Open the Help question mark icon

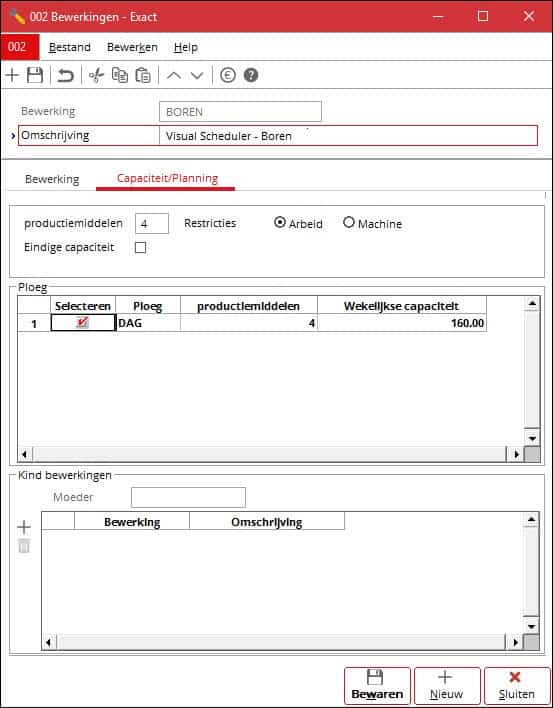(x=251, y=75)
